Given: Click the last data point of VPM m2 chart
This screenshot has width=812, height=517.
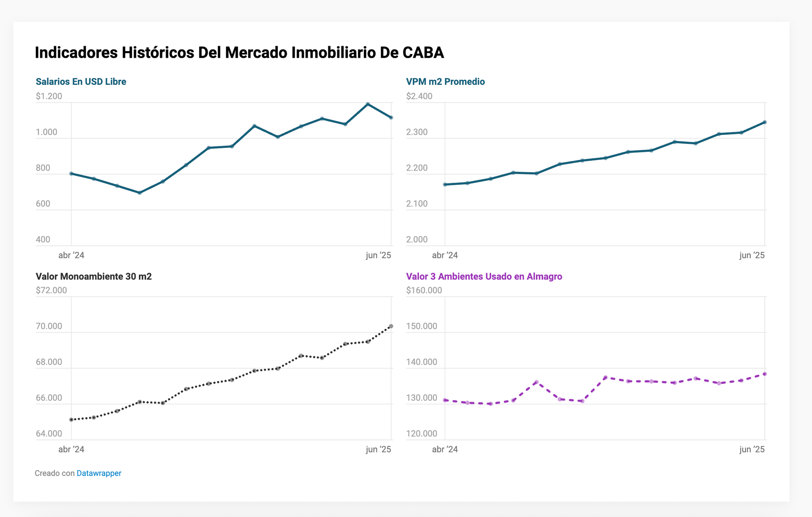Looking at the screenshot, I should 764,122.
